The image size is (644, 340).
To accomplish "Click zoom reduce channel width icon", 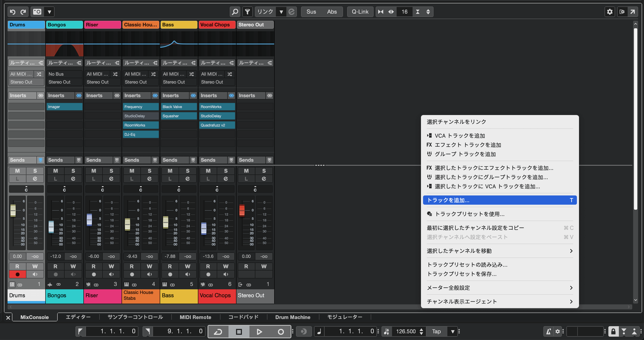I will click(x=381, y=12).
